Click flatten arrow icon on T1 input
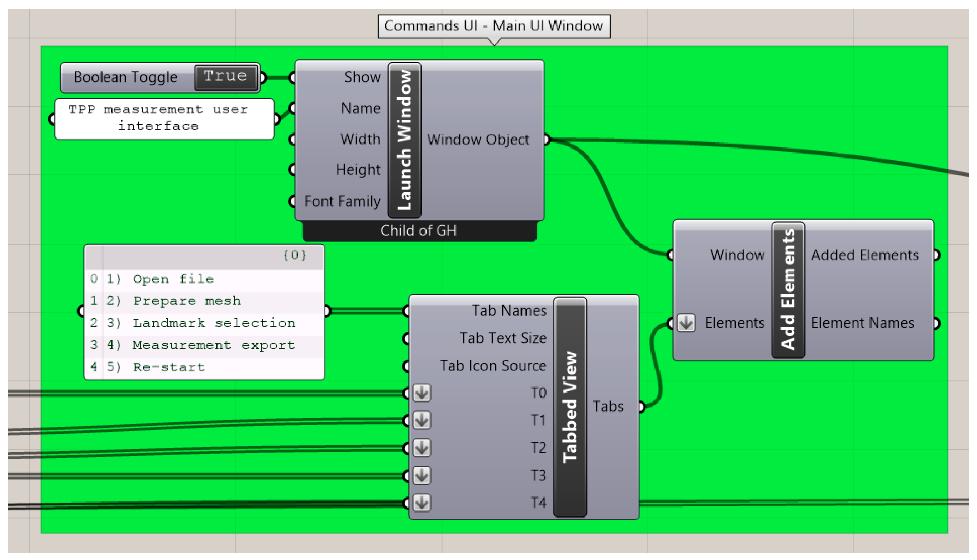Screen dimensions: 977x560 tap(422, 420)
